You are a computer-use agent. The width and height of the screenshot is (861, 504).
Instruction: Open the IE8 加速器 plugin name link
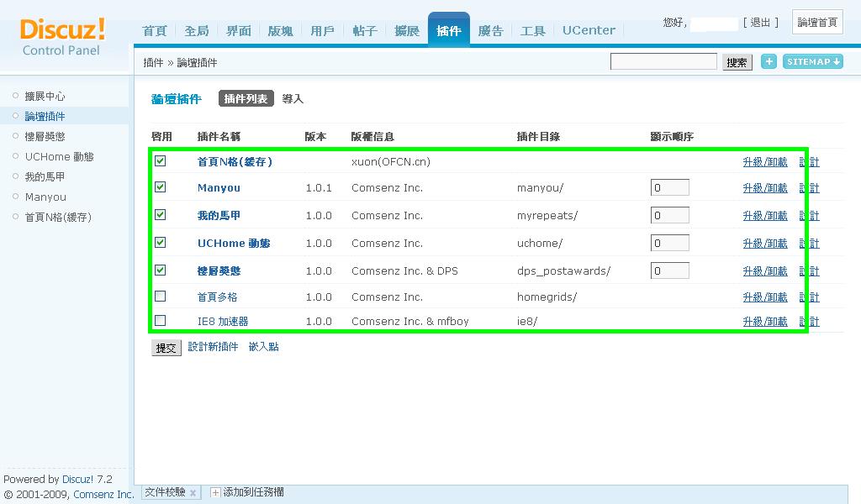click(223, 322)
